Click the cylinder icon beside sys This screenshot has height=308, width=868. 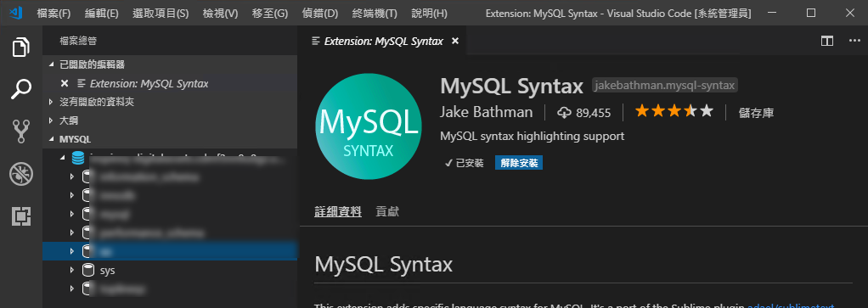pyautogui.click(x=87, y=271)
